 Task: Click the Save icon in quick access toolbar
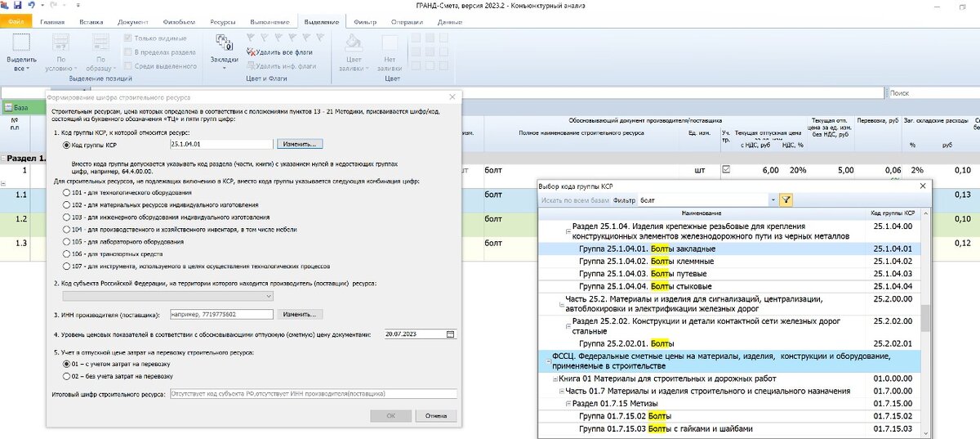pyautogui.click(x=18, y=6)
